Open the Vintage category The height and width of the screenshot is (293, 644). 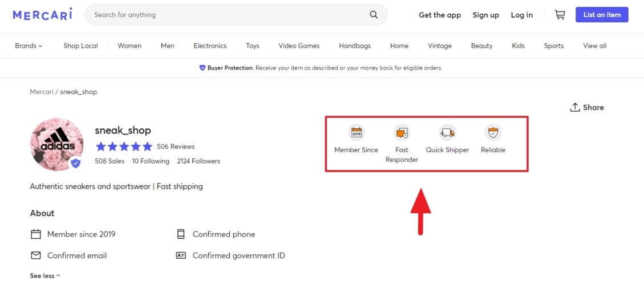coord(440,46)
